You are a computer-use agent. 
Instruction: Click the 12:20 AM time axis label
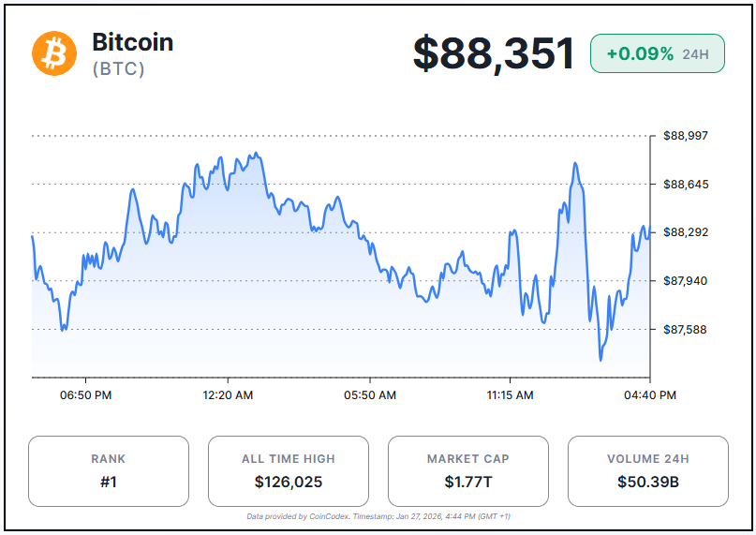[x=228, y=395]
